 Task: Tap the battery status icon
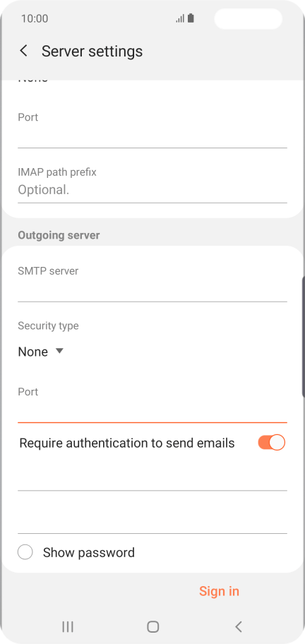(x=191, y=18)
